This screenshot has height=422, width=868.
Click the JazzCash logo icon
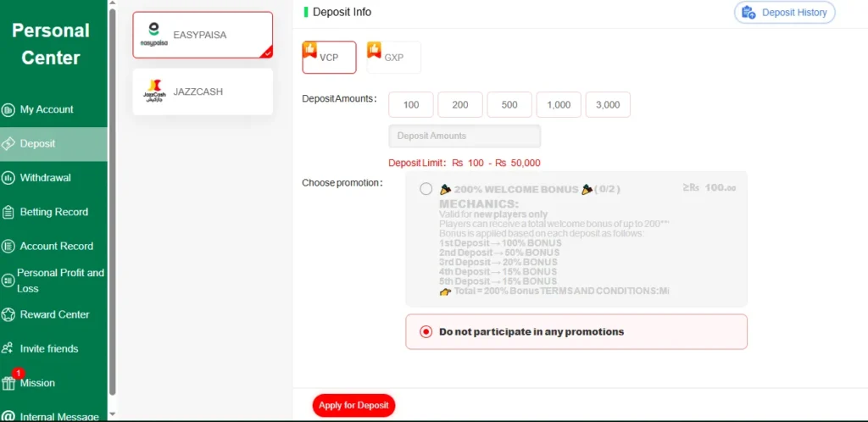pos(154,92)
